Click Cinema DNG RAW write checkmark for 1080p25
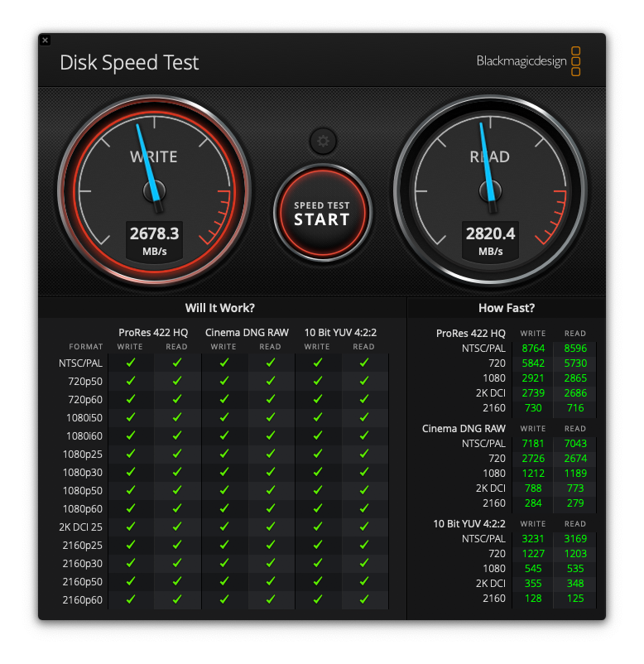Screen dimensions: 644x664 224,454
